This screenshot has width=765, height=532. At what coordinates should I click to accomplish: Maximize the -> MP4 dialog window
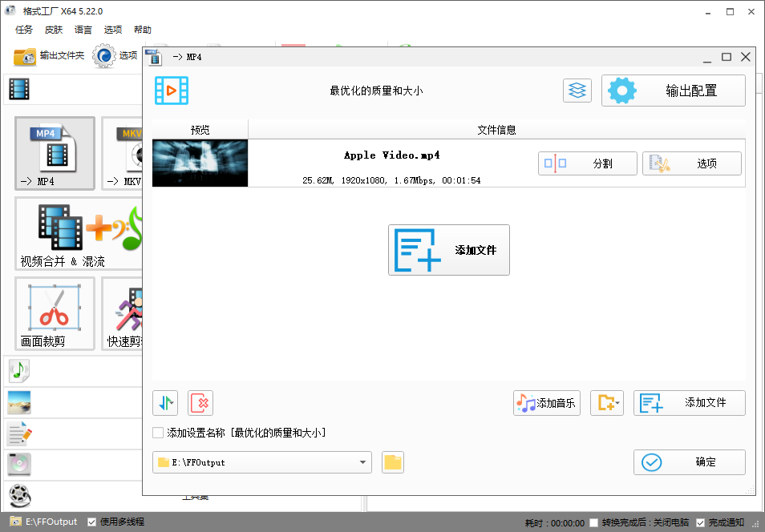tap(727, 57)
